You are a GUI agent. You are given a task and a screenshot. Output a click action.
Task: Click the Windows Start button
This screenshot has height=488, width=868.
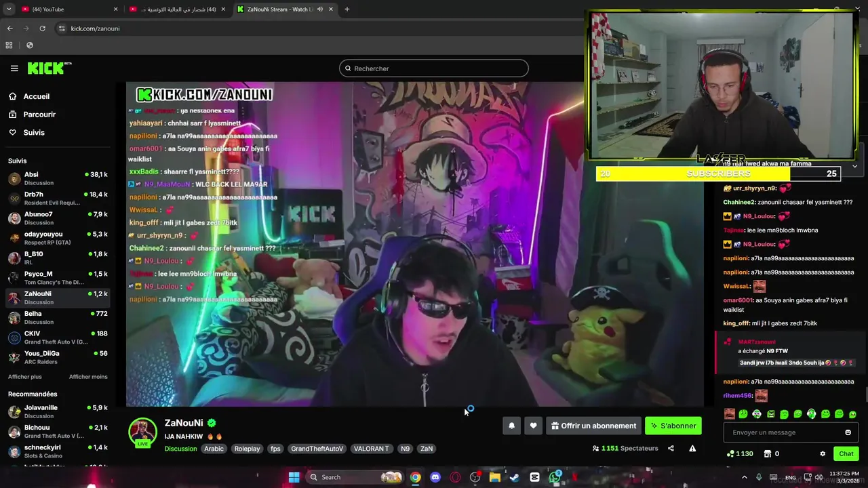click(294, 477)
